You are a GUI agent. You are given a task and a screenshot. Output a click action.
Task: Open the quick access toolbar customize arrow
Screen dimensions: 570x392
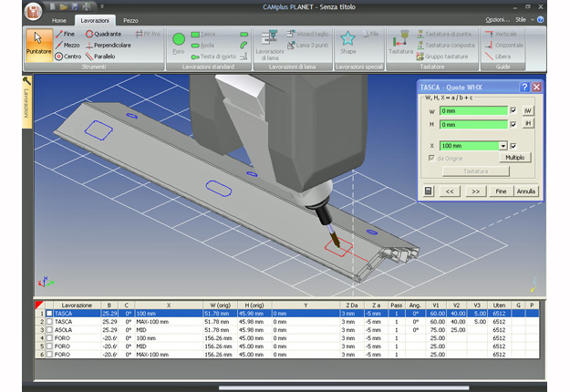[x=102, y=6]
